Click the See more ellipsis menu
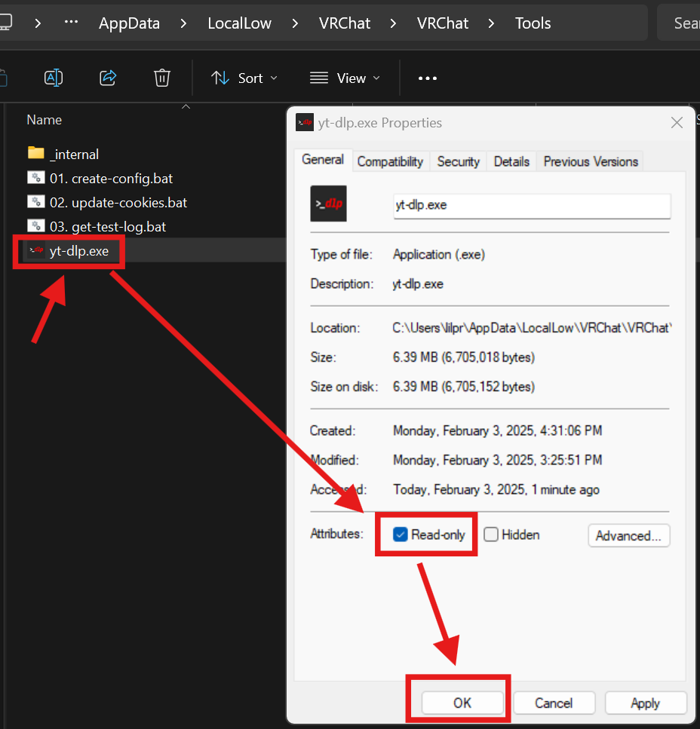 (427, 78)
